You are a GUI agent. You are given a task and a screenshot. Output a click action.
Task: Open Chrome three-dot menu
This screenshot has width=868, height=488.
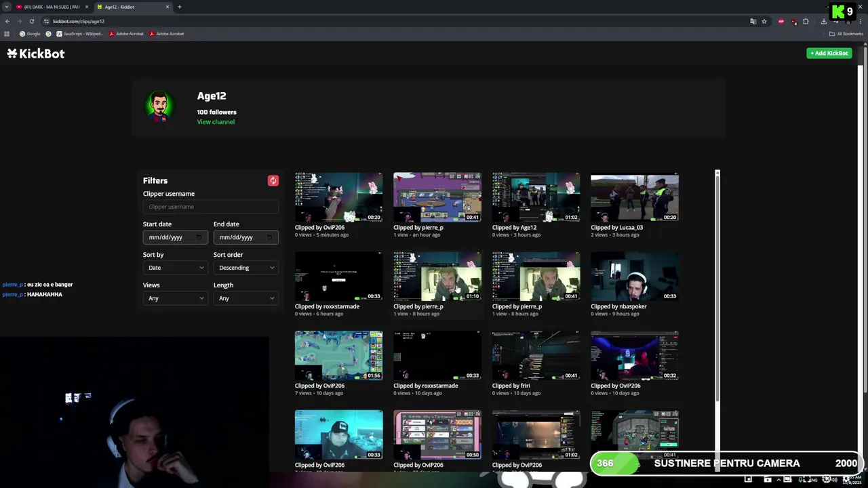click(861, 21)
